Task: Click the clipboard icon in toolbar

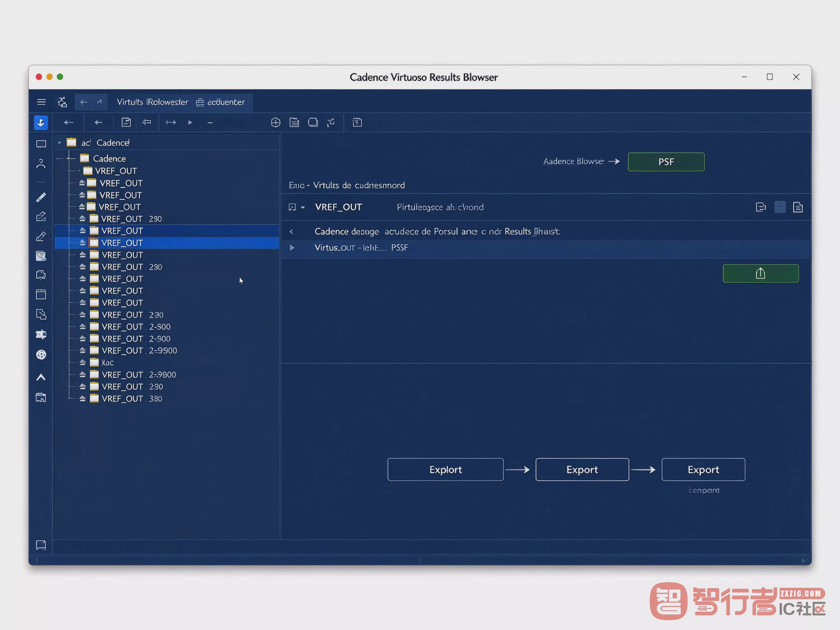Action: tap(126, 122)
